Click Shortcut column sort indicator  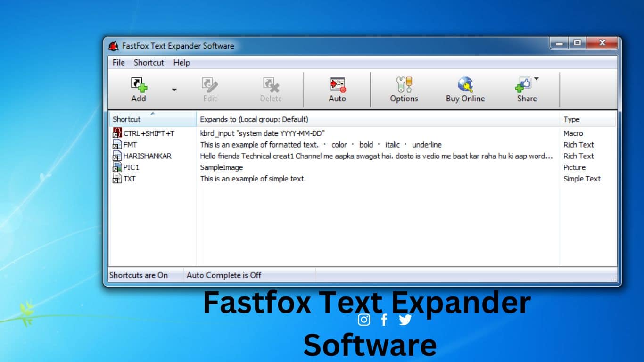[x=152, y=114]
